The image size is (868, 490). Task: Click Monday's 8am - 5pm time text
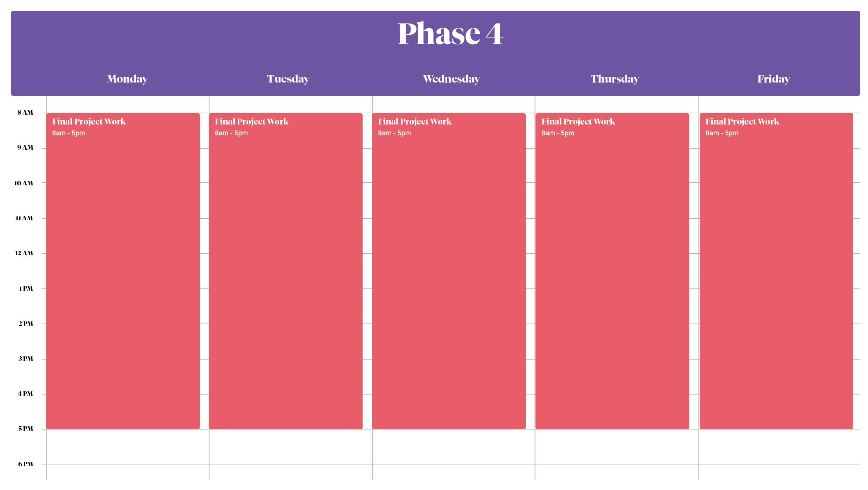pyautogui.click(x=69, y=133)
